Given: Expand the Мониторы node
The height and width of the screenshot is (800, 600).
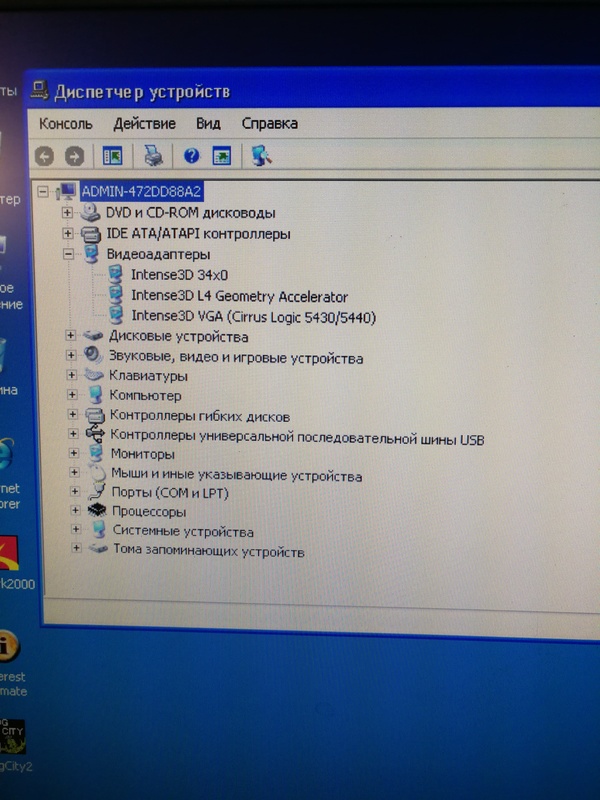Looking at the screenshot, I should tap(73, 453).
